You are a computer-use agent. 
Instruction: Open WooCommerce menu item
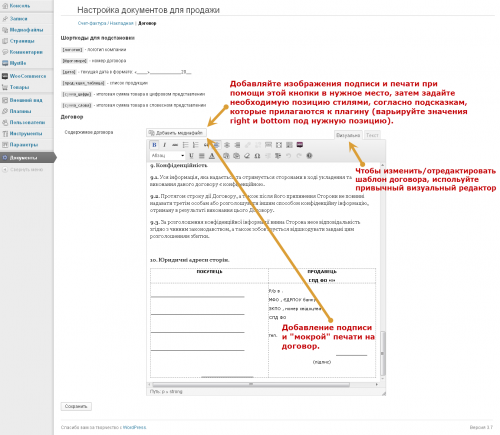point(27,76)
